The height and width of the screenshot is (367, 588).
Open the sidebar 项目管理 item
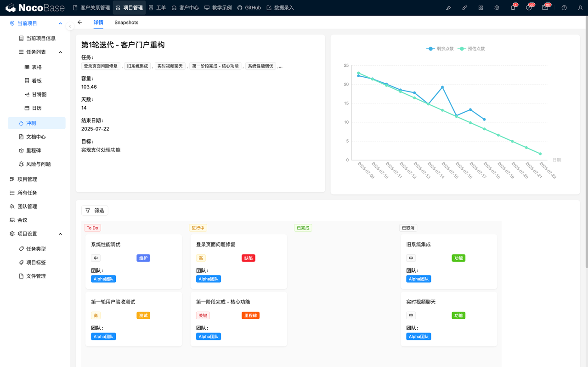[35, 179]
